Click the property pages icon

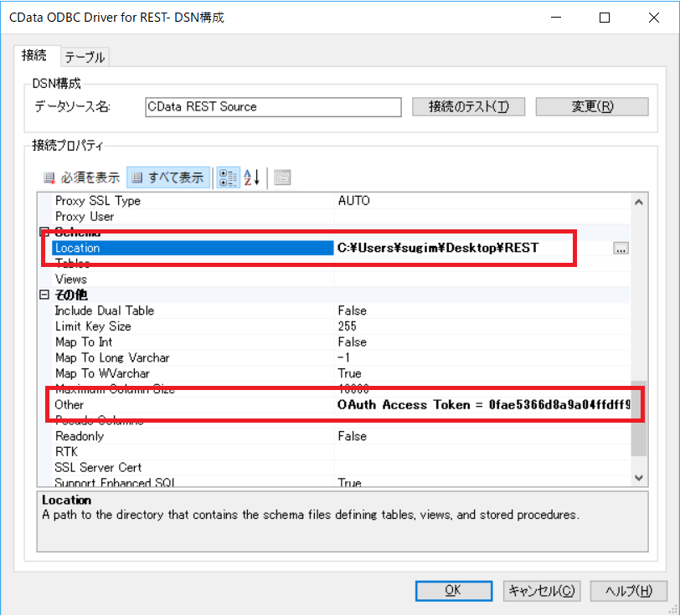282,177
